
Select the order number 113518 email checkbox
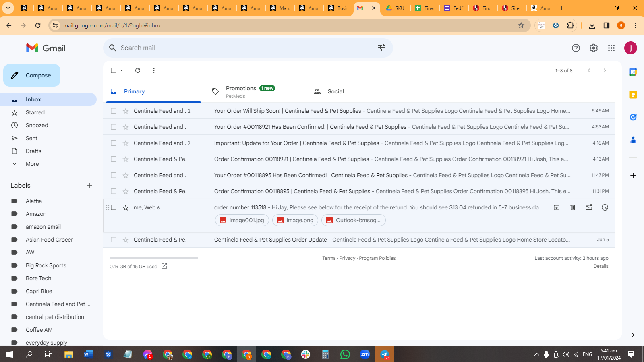coord(114,207)
